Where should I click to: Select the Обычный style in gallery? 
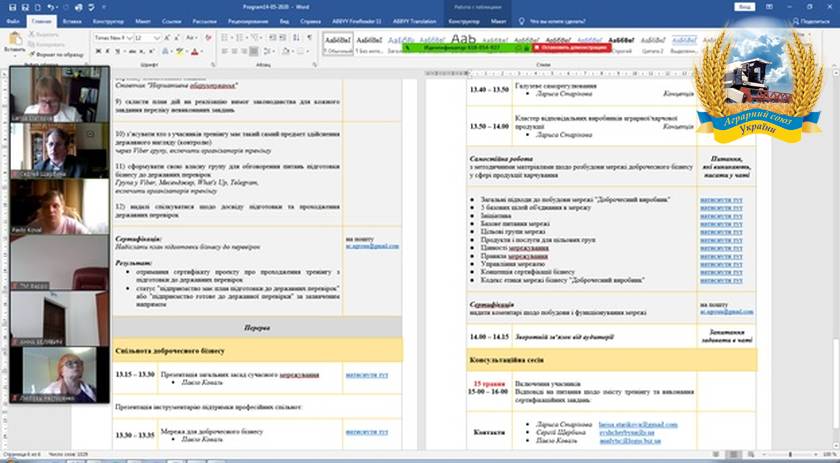point(338,43)
